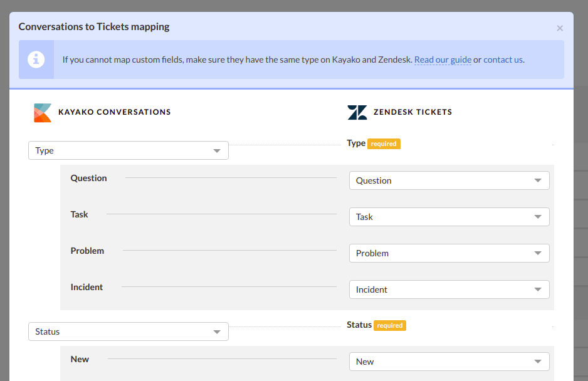This screenshot has width=588, height=381.
Task: Expand the New status mapping dropdown
Action: click(449, 362)
